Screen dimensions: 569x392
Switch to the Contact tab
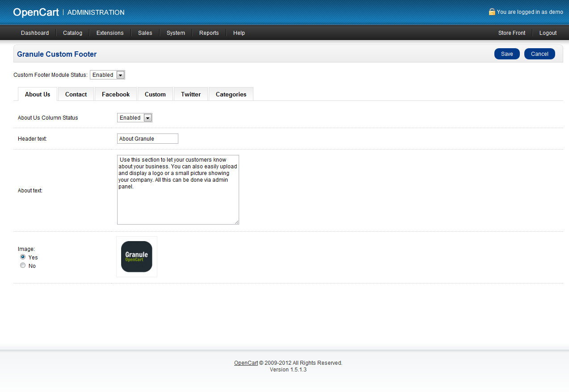point(76,94)
